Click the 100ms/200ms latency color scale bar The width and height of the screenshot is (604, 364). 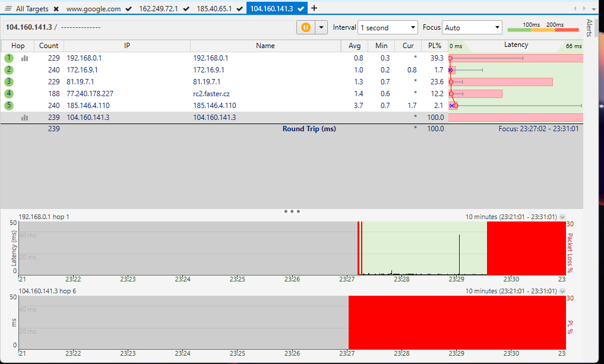tap(543, 28)
